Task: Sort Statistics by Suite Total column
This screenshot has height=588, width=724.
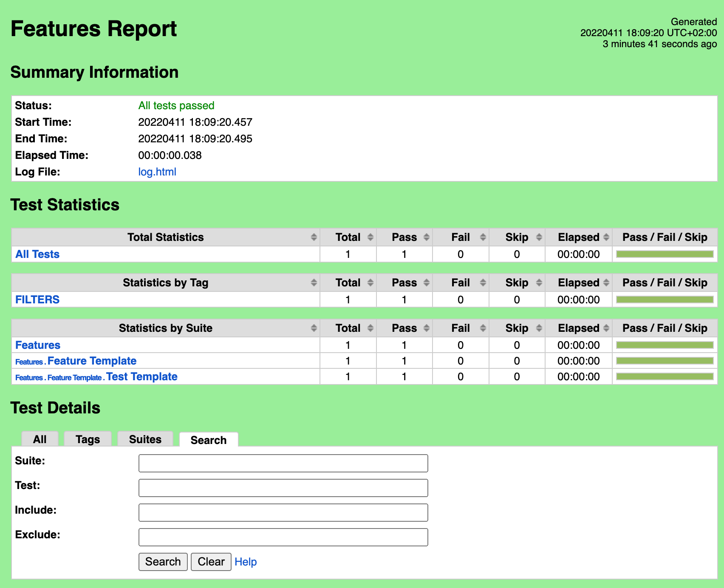Action: 348,328
